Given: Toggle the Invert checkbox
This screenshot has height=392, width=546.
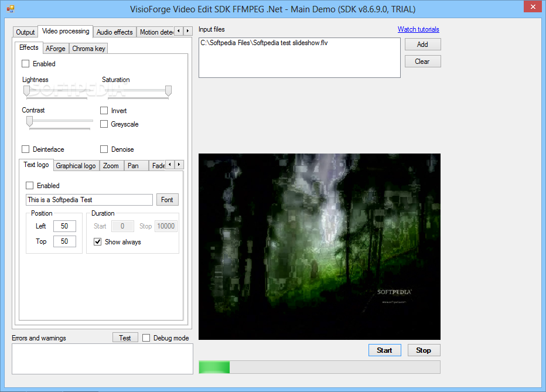Looking at the screenshot, I should click(x=104, y=111).
